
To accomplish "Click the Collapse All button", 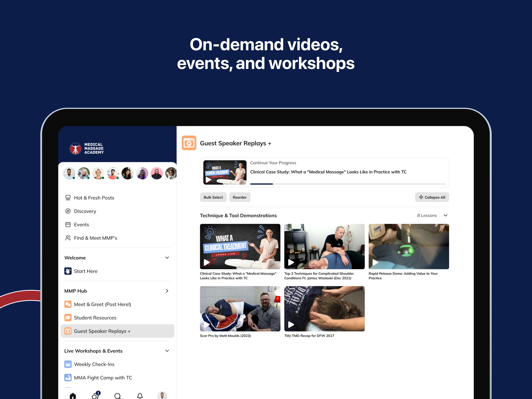I will (x=432, y=197).
